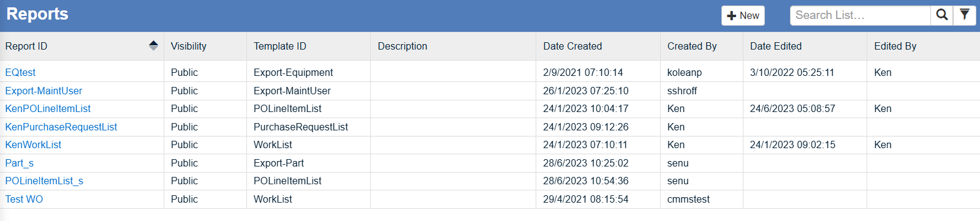Open the Part_s report link
The height and width of the screenshot is (221, 980).
pos(19,163)
